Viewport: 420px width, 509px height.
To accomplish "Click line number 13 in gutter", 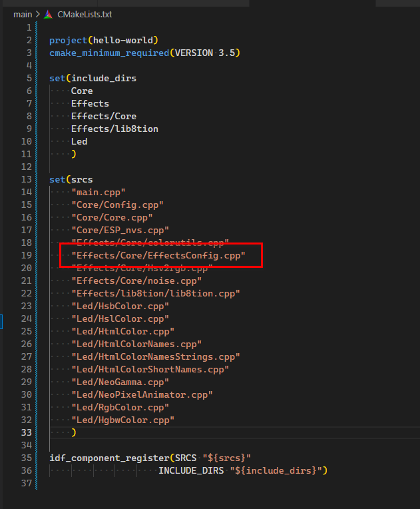I will (x=27, y=179).
